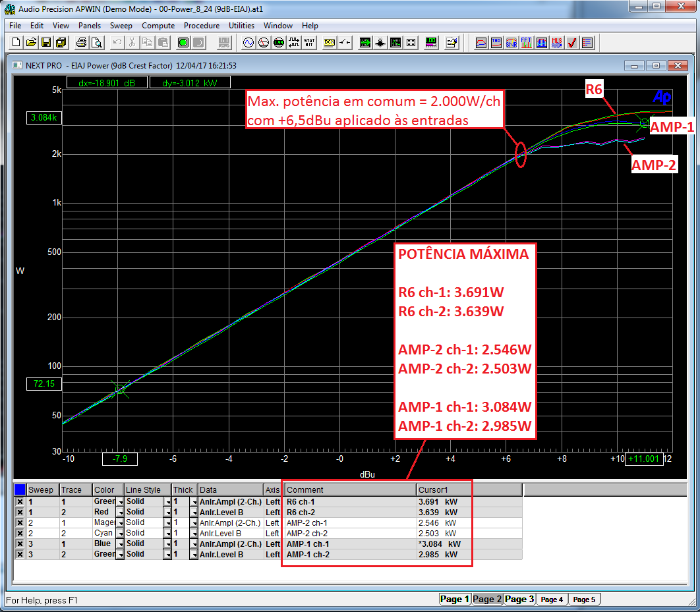Image resolution: width=700 pixels, height=612 pixels.
Task: Click the Comment column header
Action: pyautogui.click(x=349, y=490)
